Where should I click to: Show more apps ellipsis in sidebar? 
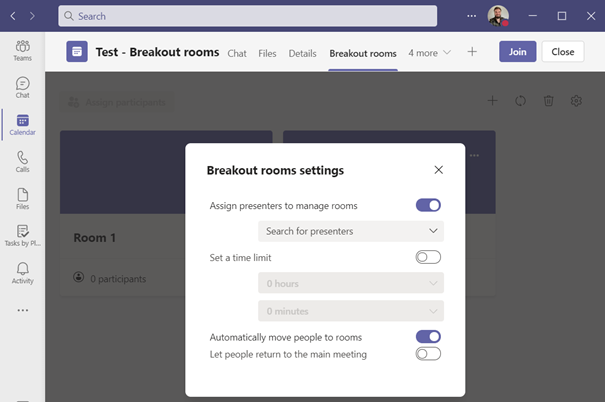(x=22, y=310)
